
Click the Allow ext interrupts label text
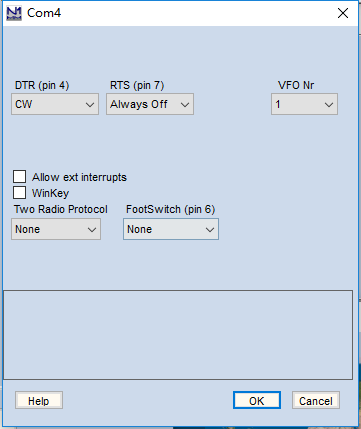(79, 177)
